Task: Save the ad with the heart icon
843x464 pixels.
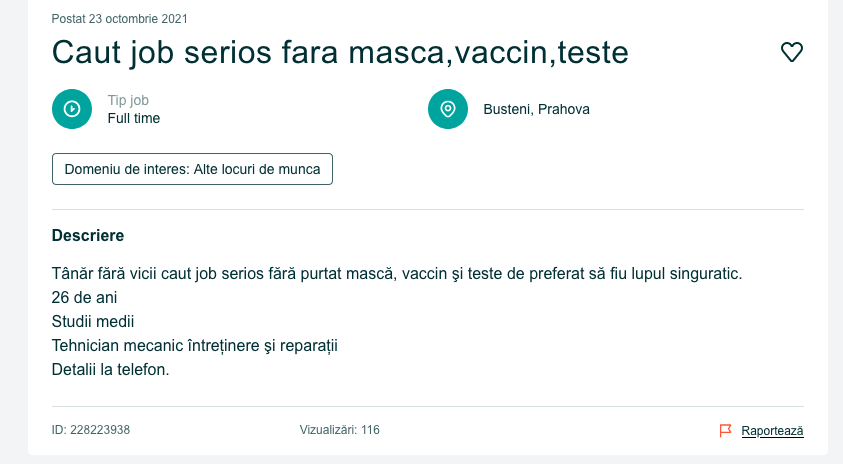Action: tap(791, 52)
